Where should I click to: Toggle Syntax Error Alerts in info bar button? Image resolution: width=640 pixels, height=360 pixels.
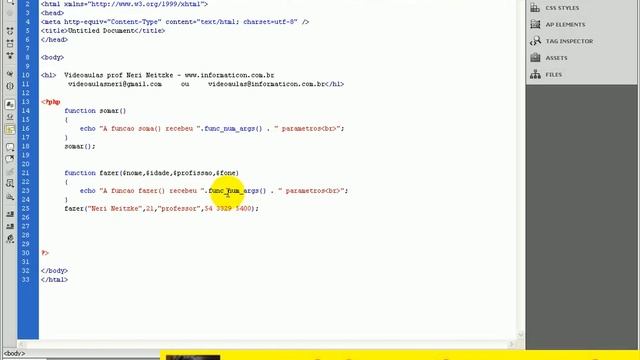click(10, 129)
